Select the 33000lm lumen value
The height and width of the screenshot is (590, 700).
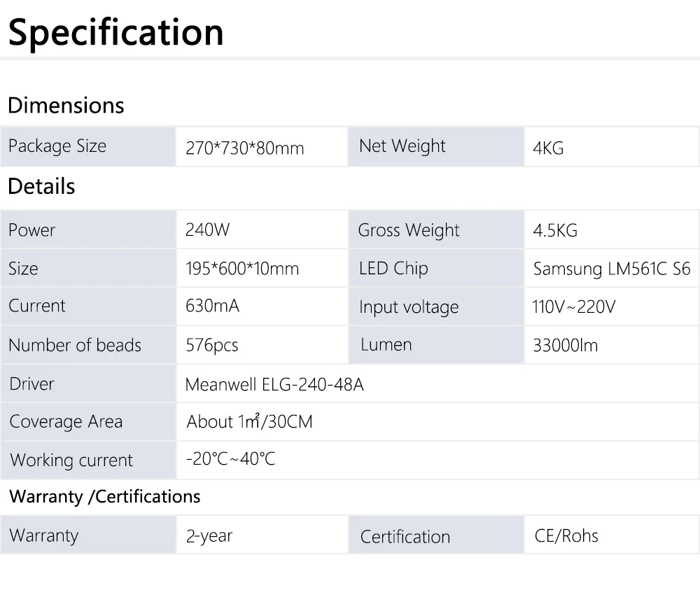click(566, 345)
